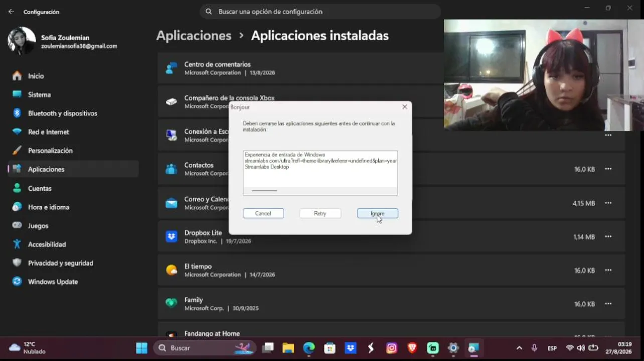Open the Windows Start menu

tap(142, 348)
